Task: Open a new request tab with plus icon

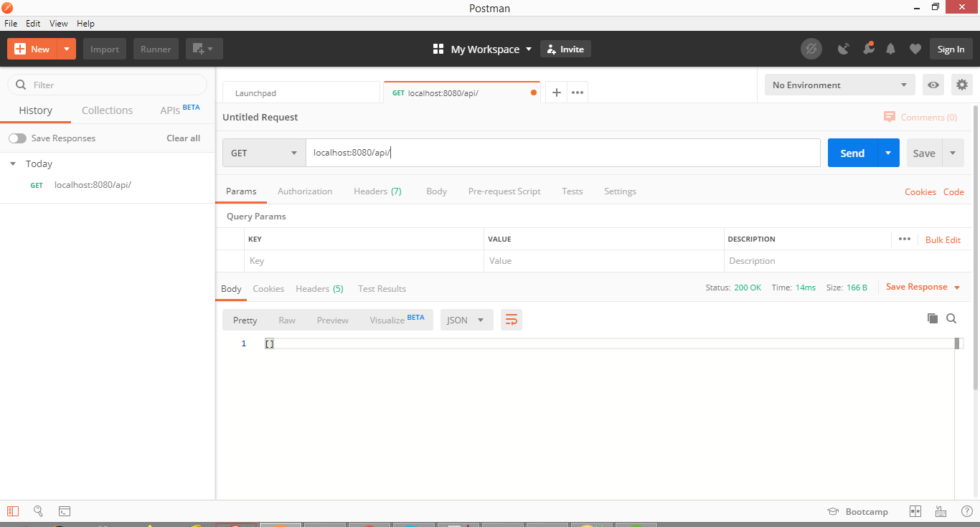Action: click(x=556, y=93)
